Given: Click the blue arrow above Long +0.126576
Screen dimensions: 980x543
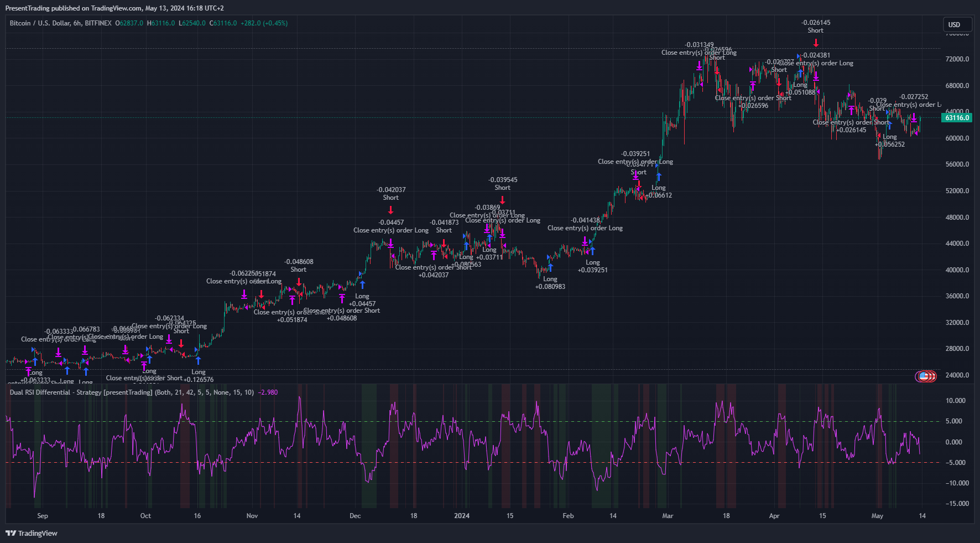Looking at the screenshot, I should (198, 360).
